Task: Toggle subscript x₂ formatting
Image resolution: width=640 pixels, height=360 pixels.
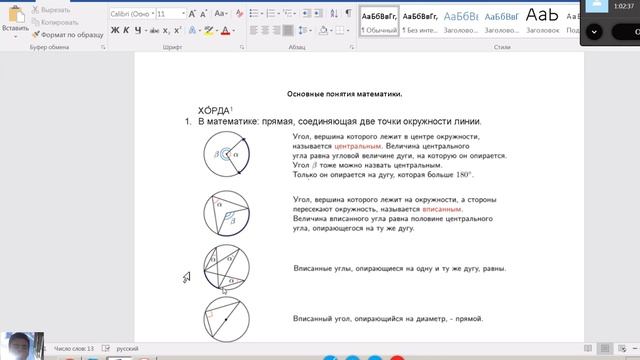Action: [166, 30]
